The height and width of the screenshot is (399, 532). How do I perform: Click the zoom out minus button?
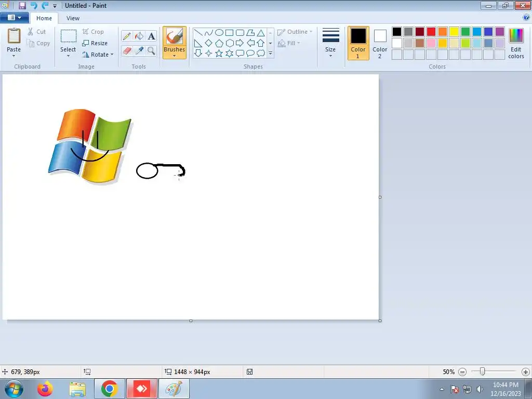[462, 372]
